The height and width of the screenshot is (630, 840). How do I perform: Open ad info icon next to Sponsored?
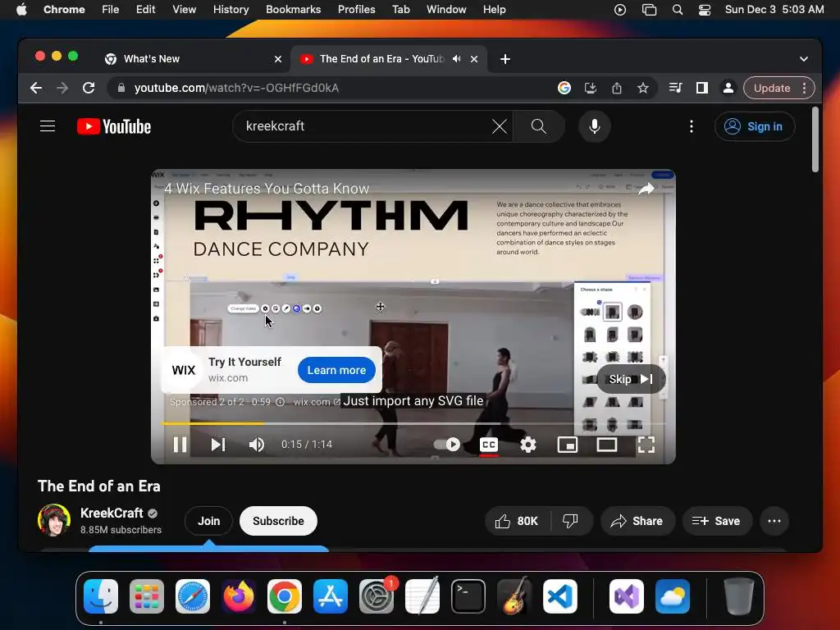pos(281,402)
